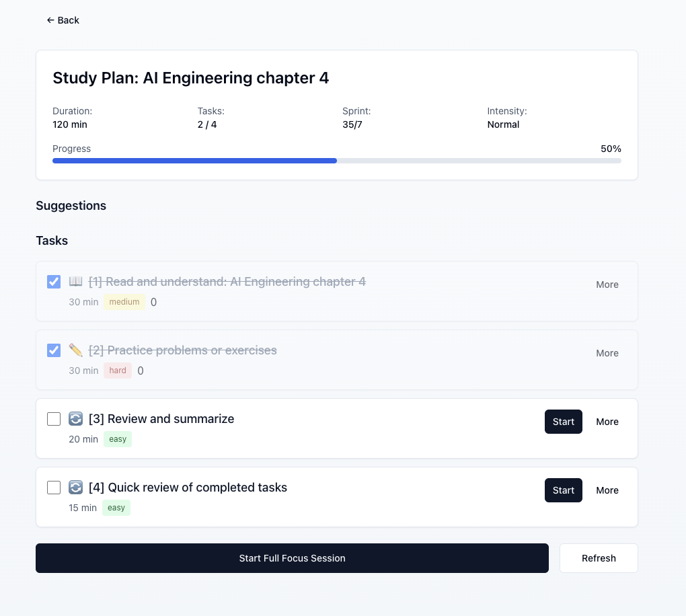Click the book icon on task 1
The width and height of the screenshot is (686, 616).
point(75,282)
